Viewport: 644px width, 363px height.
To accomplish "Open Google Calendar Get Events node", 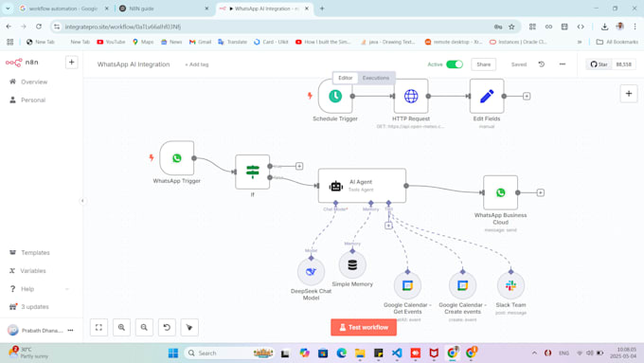I will (407, 285).
